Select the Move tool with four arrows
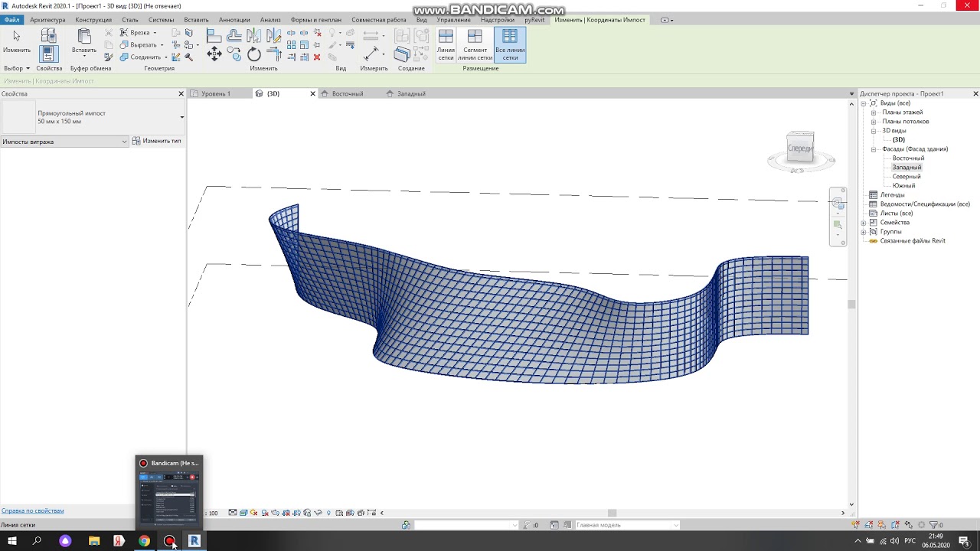This screenshot has height=551, width=980. pyautogui.click(x=214, y=54)
